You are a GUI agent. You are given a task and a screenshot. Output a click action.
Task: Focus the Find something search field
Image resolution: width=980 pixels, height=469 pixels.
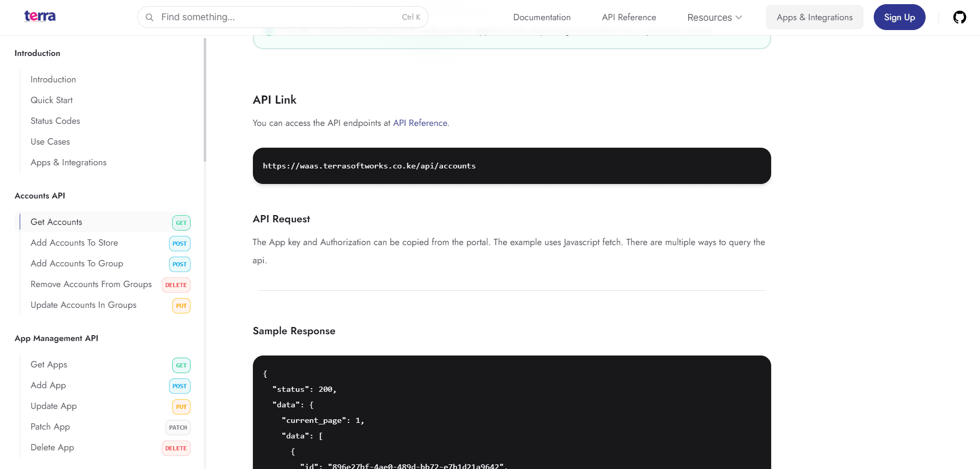[280, 18]
